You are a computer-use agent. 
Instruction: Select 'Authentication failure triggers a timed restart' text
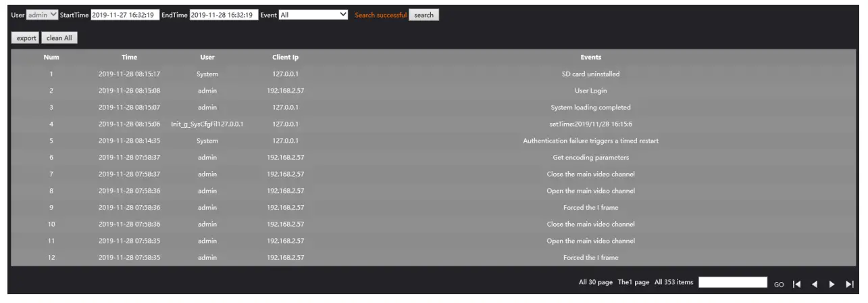pos(591,141)
